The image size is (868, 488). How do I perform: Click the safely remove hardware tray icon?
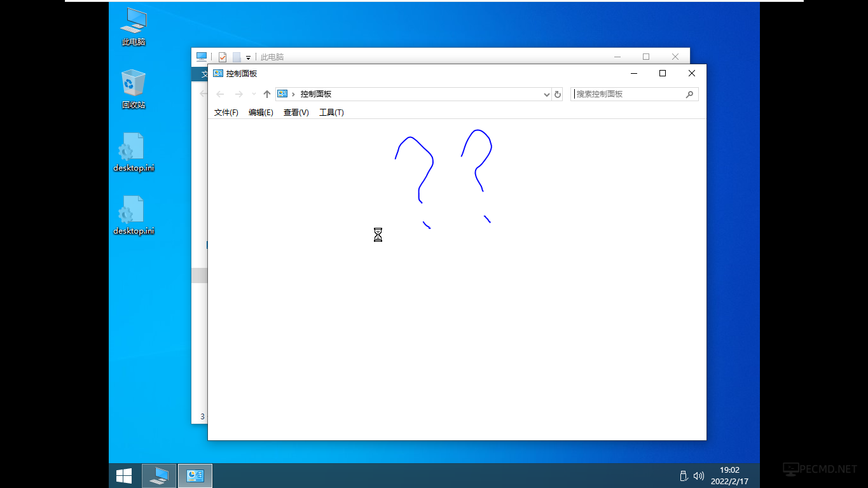[684, 476]
